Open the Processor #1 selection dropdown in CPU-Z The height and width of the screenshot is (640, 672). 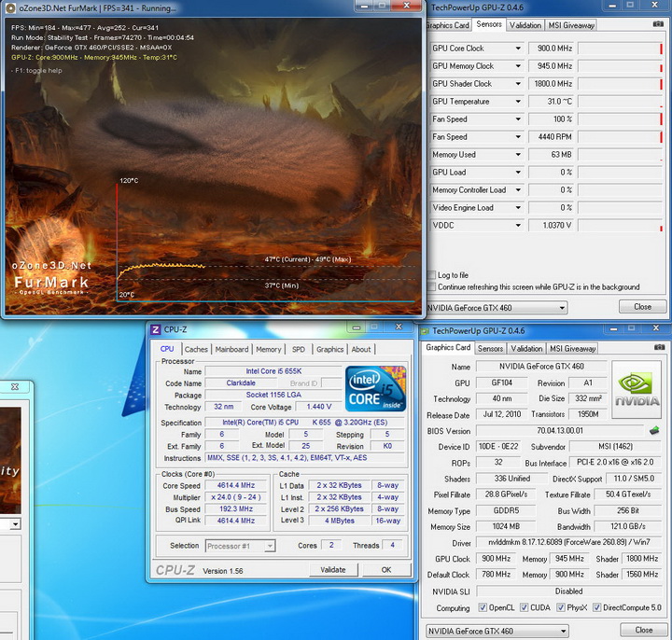270,546
